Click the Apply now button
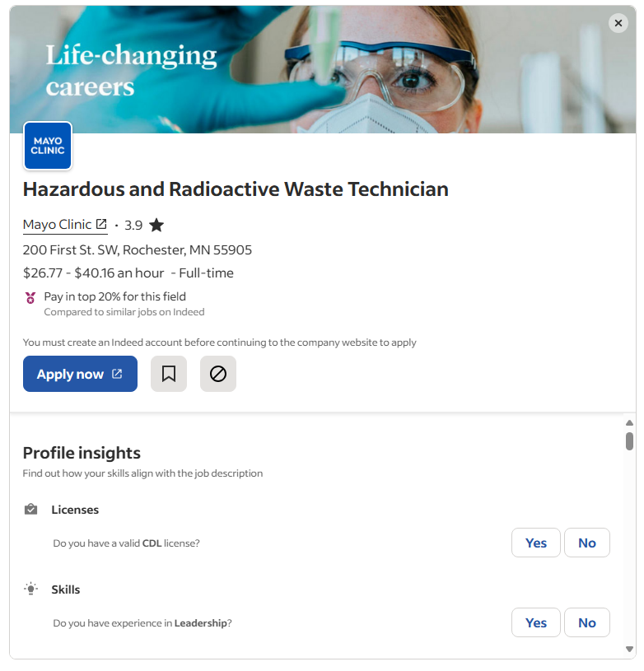Image resolution: width=644 pixels, height=671 pixels. pos(80,374)
